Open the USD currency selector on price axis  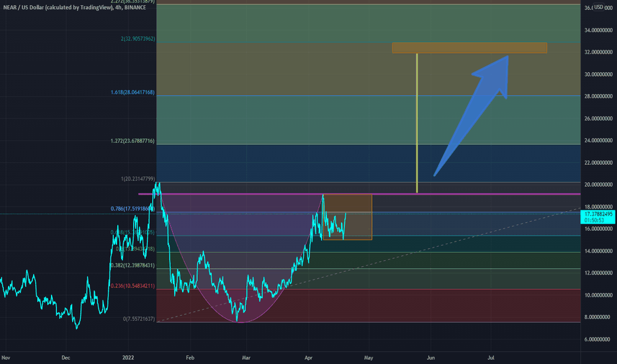tap(598, 7)
